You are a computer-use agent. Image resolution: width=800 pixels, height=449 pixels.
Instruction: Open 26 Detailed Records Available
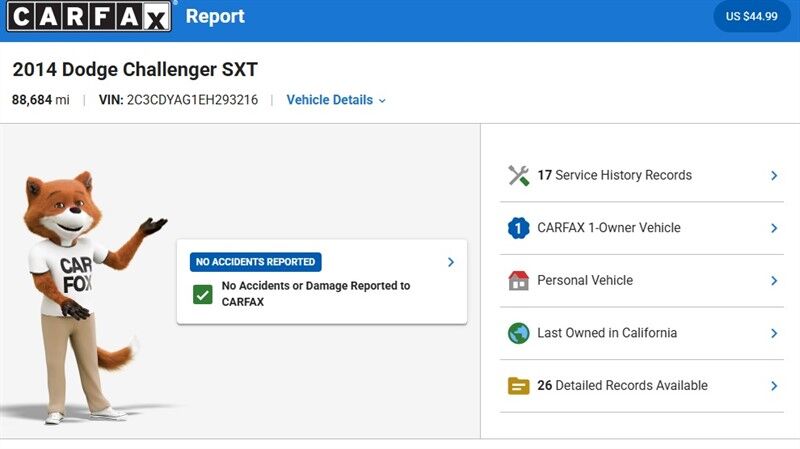coord(642,386)
